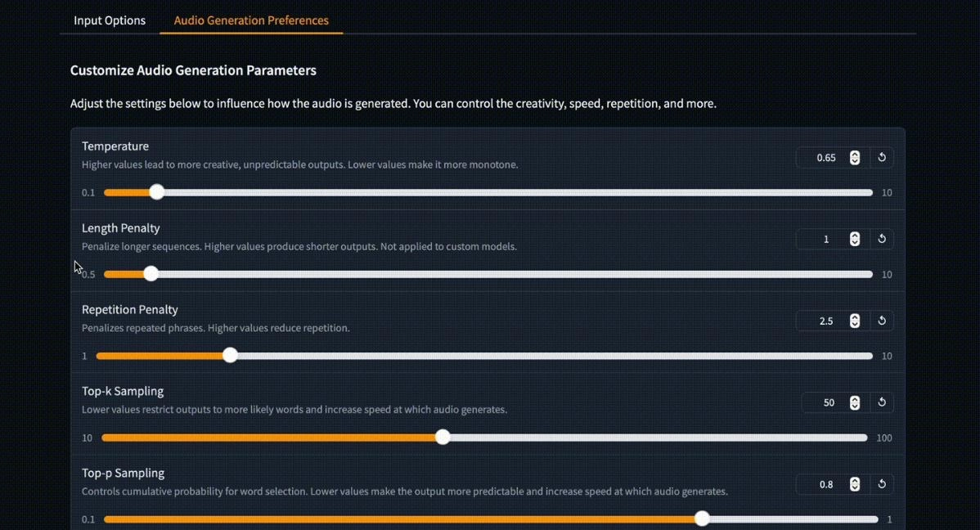Select the Audio Generation Preferences tab

(x=251, y=20)
